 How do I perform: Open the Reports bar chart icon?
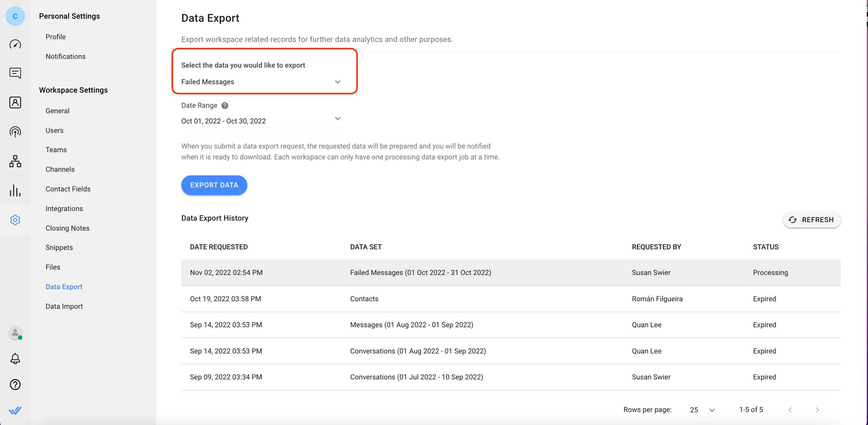pyautogui.click(x=15, y=191)
